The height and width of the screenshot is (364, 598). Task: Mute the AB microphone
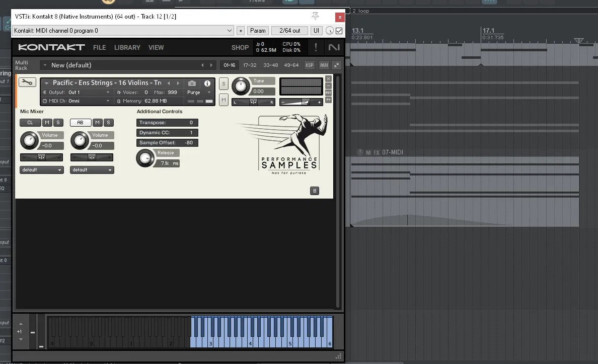pyautogui.click(x=97, y=123)
